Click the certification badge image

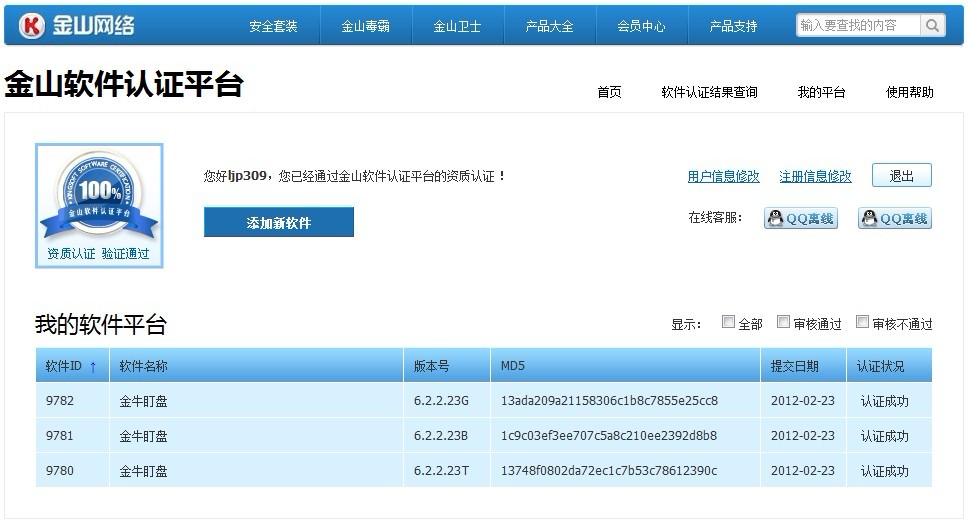click(x=99, y=206)
